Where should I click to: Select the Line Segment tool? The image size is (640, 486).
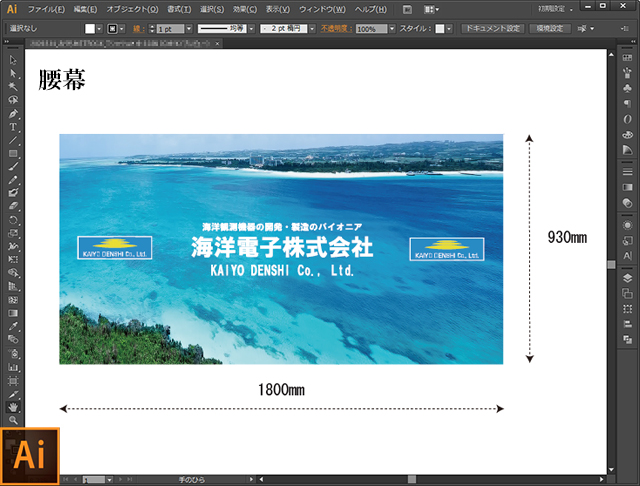click(13, 140)
